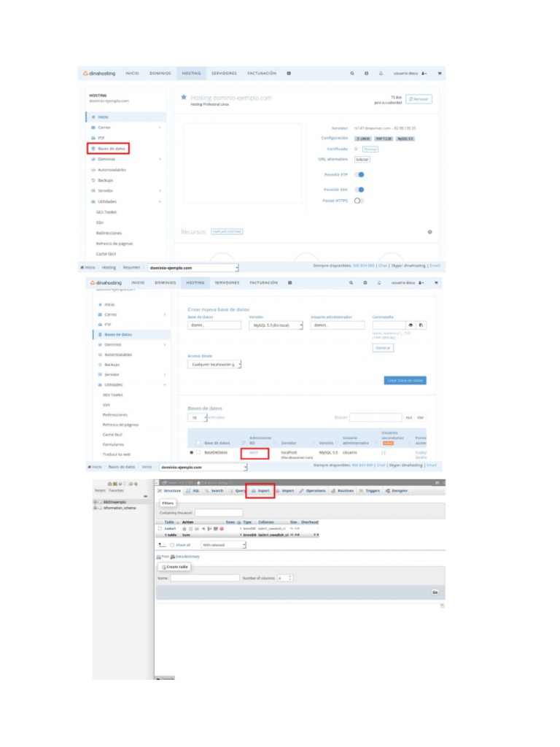
Task: Open the Data dictionary link
Action: coord(185,557)
